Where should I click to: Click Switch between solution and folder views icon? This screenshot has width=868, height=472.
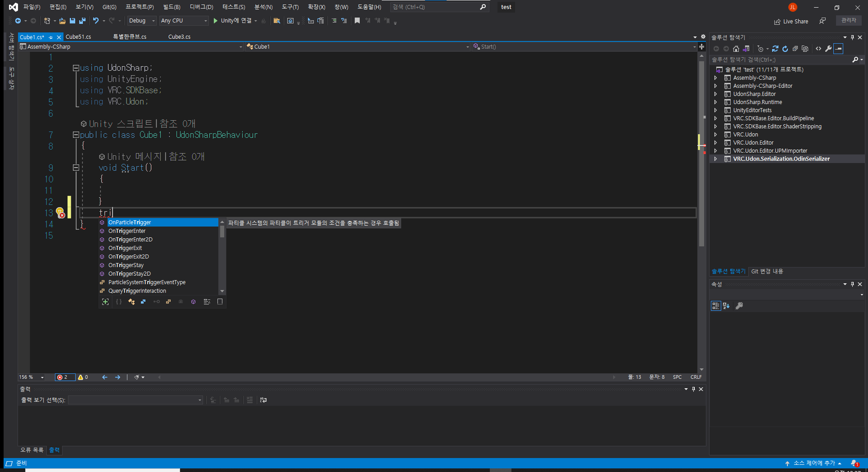pyautogui.click(x=746, y=49)
